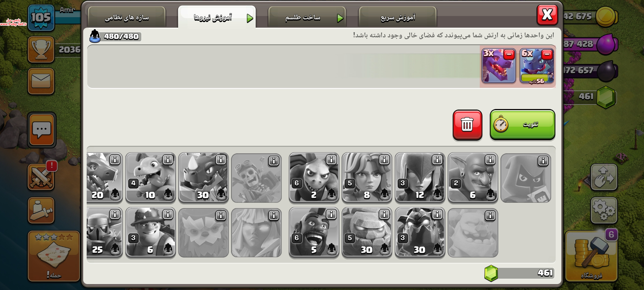Tap the Valkyrie troop card

tap(367, 177)
